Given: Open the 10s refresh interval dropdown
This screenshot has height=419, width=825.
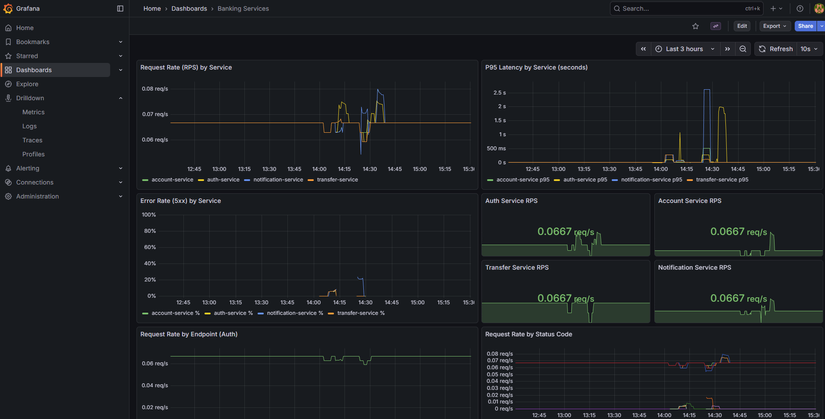Looking at the screenshot, I should click(808, 49).
